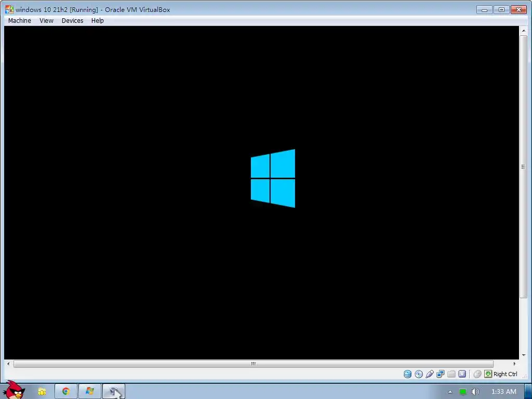The height and width of the screenshot is (399, 532).
Task: Click the USB devices indicator icon
Action: 430,374
